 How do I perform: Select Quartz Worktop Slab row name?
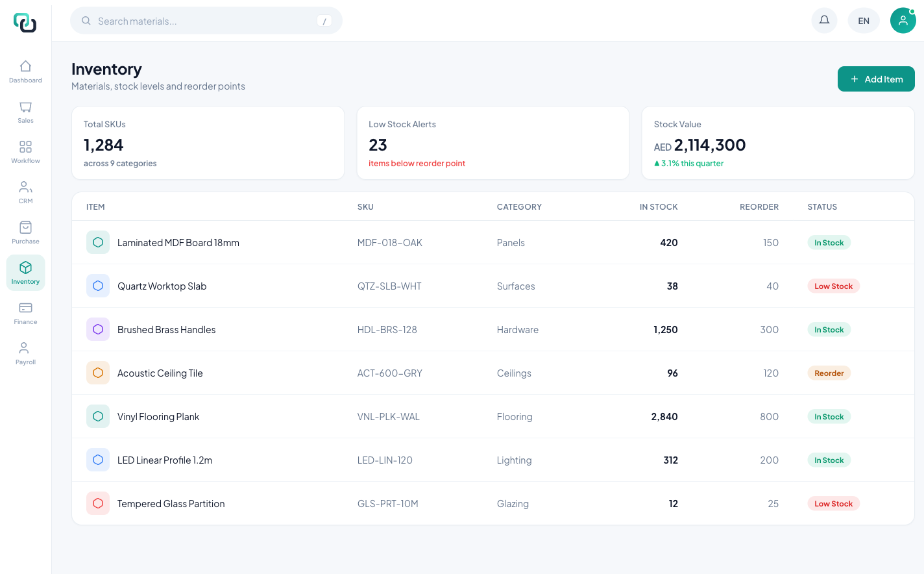coord(162,286)
